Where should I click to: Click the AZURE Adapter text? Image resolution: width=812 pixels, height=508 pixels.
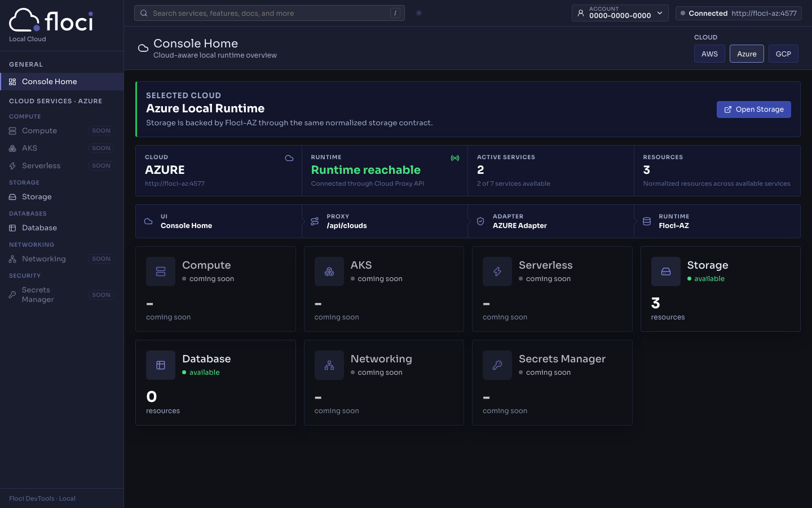point(520,225)
